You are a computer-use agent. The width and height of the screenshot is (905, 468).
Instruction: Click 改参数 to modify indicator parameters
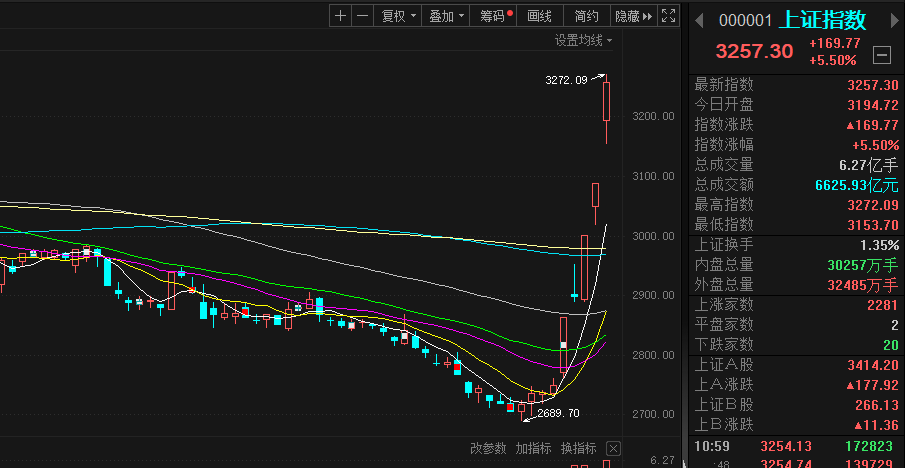tap(488, 448)
